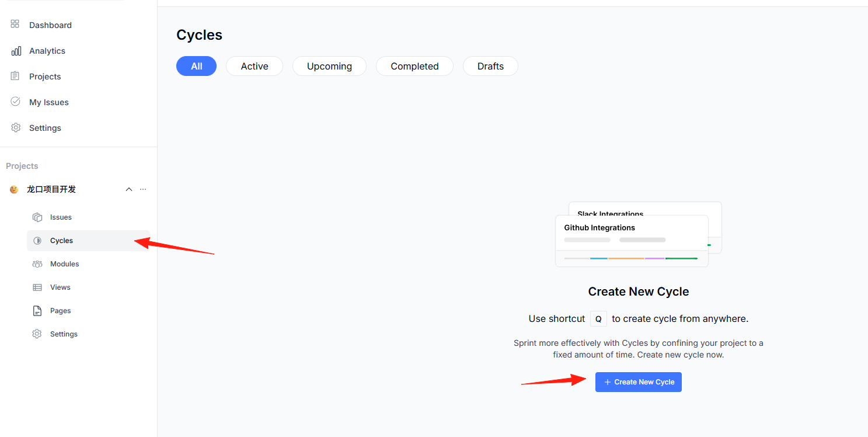Viewport: 868px width, 437px height.
Task: Show Completed cycles tab
Action: point(414,66)
